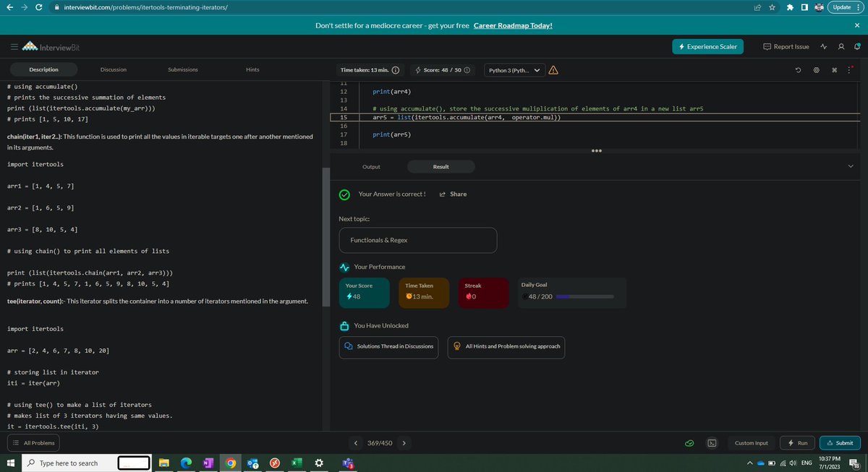Go to next problem arrow
Image resolution: width=868 pixels, height=472 pixels.
(x=404, y=442)
